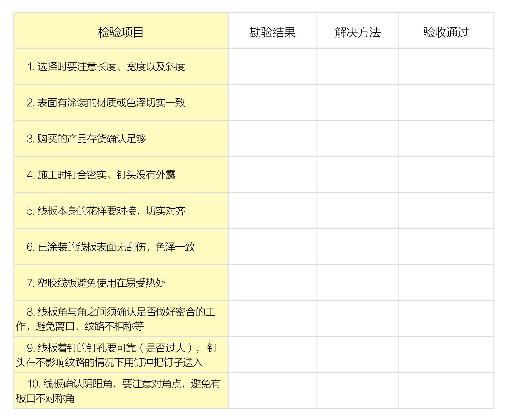The width and height of the screenshot is (515, 420).
Task: Click the 验收通过 cell for row 7
Action: pos(446,283)
